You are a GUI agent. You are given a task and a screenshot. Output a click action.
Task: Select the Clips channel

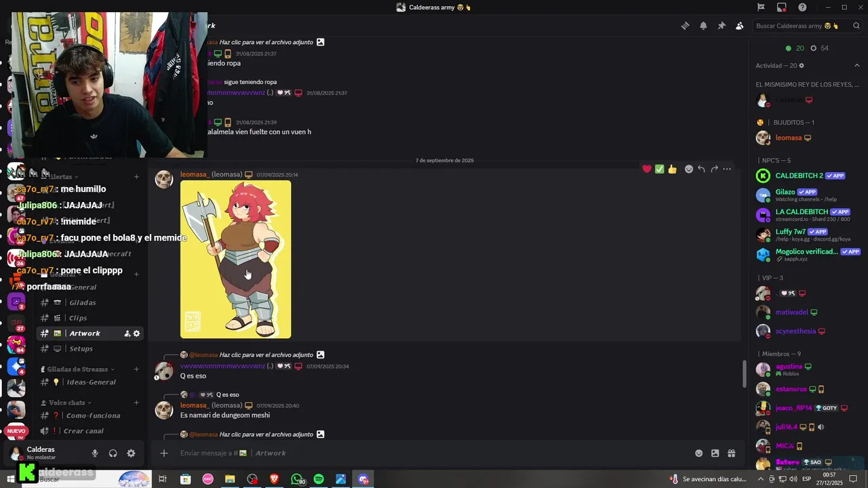(x=90, y=318)
